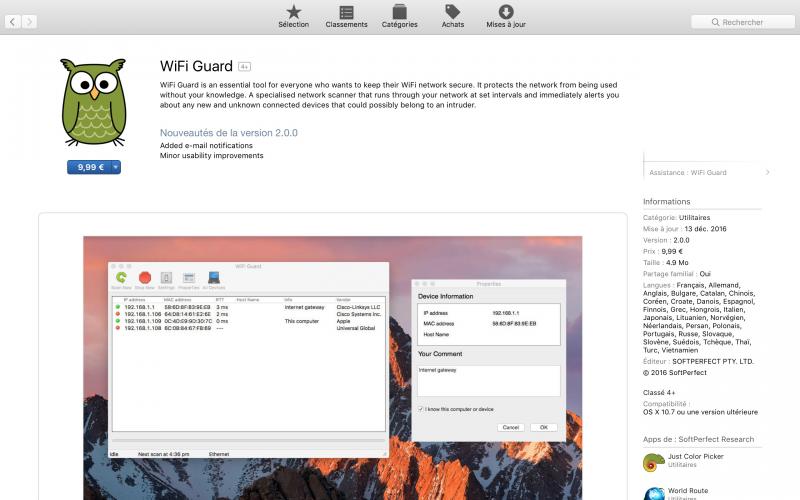This screenshot has width=800, height=500.
Task: Open the Sélection star tab
Action: (x=293, y=16)
